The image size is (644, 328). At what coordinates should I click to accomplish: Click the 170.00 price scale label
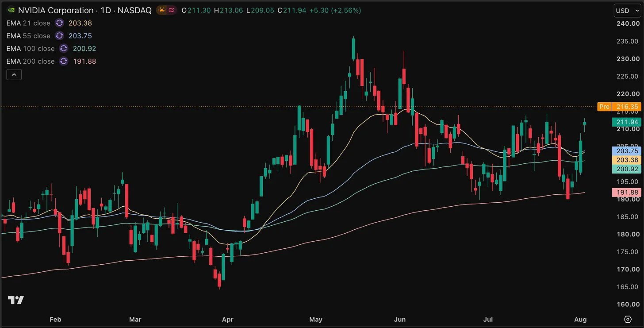(629, 269)
